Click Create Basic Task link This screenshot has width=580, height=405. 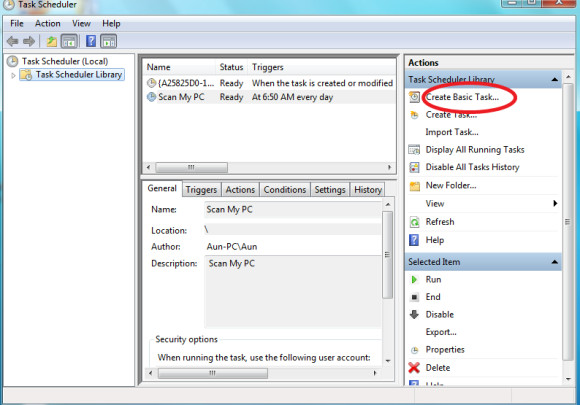pos(462,97)
